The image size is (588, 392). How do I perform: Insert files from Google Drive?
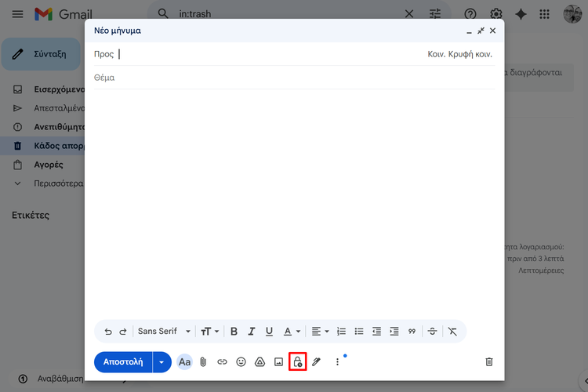[x=260, y=362]
